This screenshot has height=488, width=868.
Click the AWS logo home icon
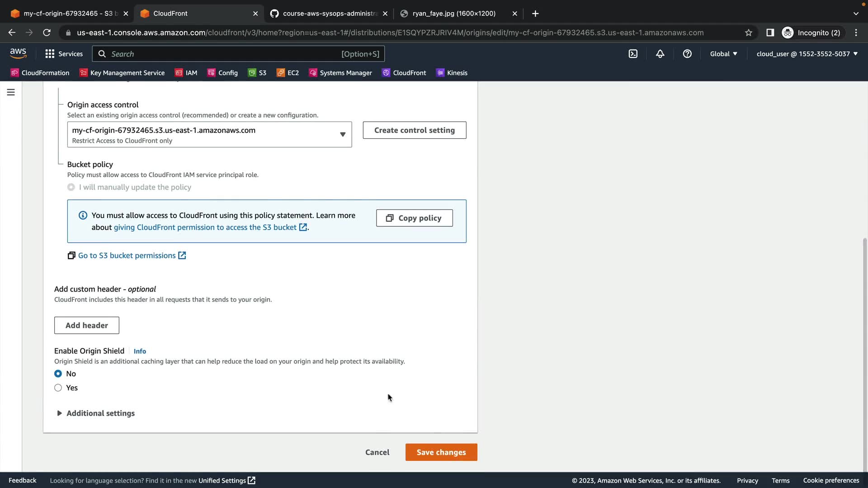pos(18,53)
